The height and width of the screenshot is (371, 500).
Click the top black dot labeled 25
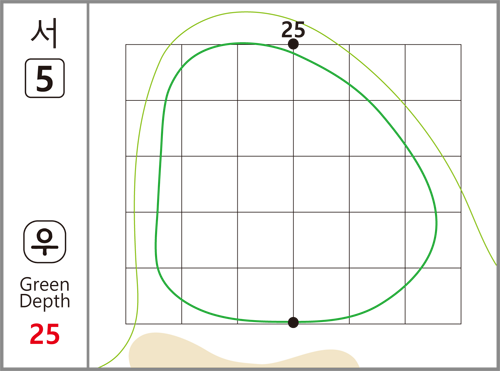click(x=293, y=44)
